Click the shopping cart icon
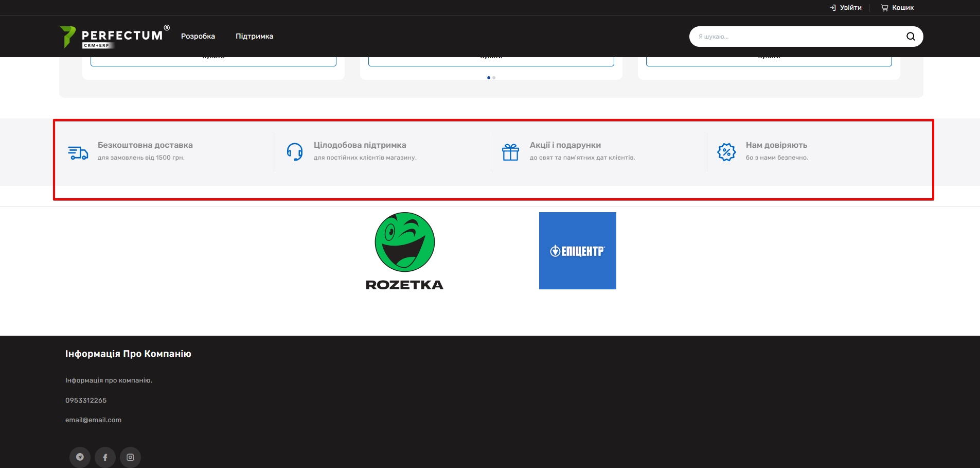Image resolution: width=980 pixels, height=468 pixels. point(884,8)
